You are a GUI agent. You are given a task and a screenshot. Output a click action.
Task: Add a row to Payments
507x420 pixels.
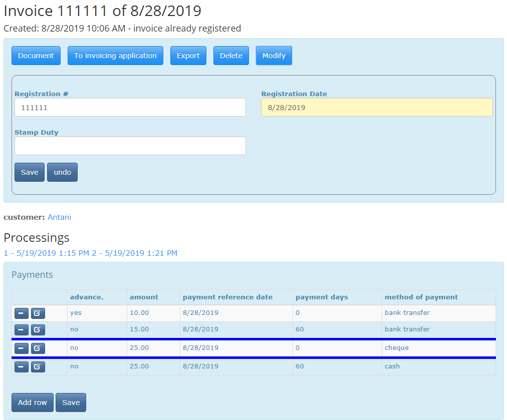(x=33, y=402)
